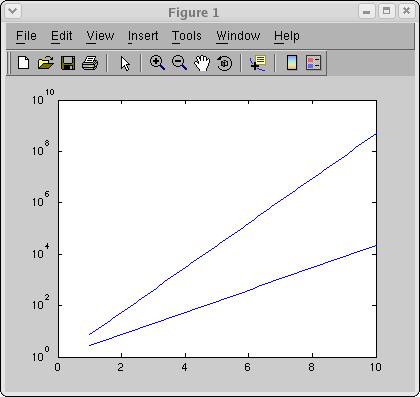Print the figure using printer icon
The image size is (420, 397).
pyautogui.click(x=90, y=63)
